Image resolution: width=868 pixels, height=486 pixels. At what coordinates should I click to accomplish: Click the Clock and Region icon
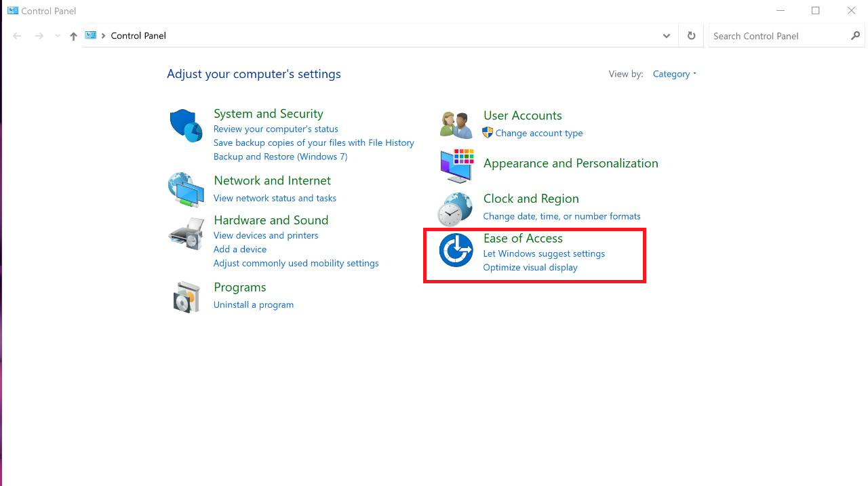coord(455,208)
